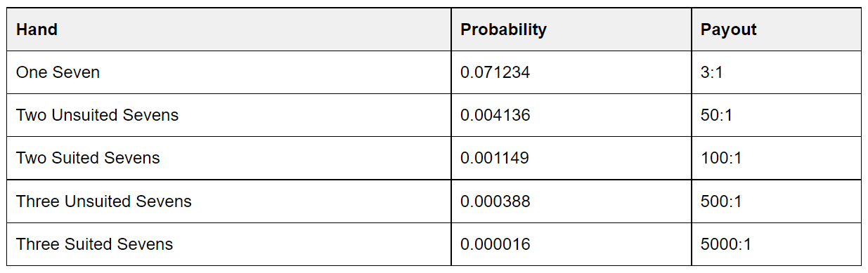Select the Two Suited Sevens cell
The image size is (868, 273).
[229, 158]
